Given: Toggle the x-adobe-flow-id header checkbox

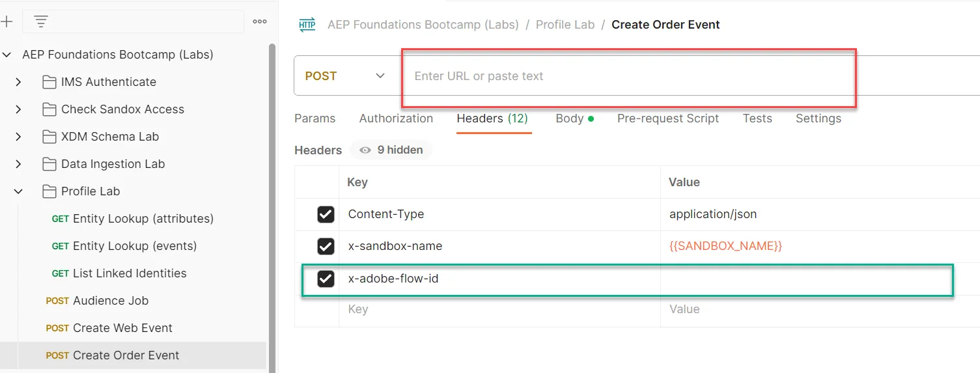Looking at the screenshot, I should 326,279.
